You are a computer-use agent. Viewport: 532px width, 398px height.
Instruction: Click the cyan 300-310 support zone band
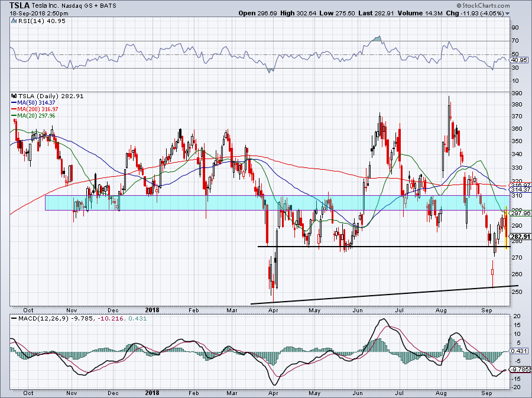point(277,203)
